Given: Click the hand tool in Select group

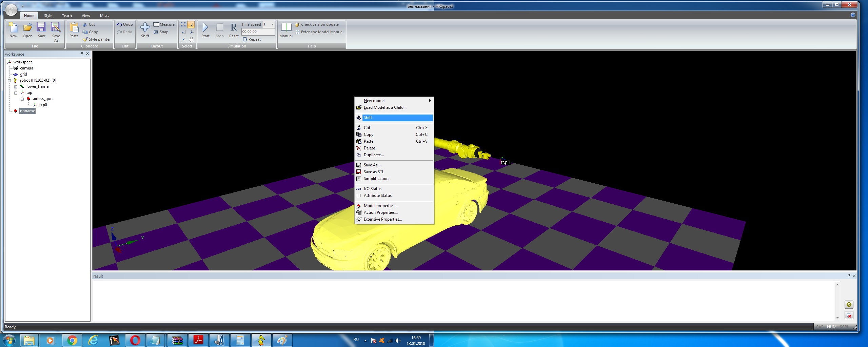Looking at the screenshot, I should point(191,39).
